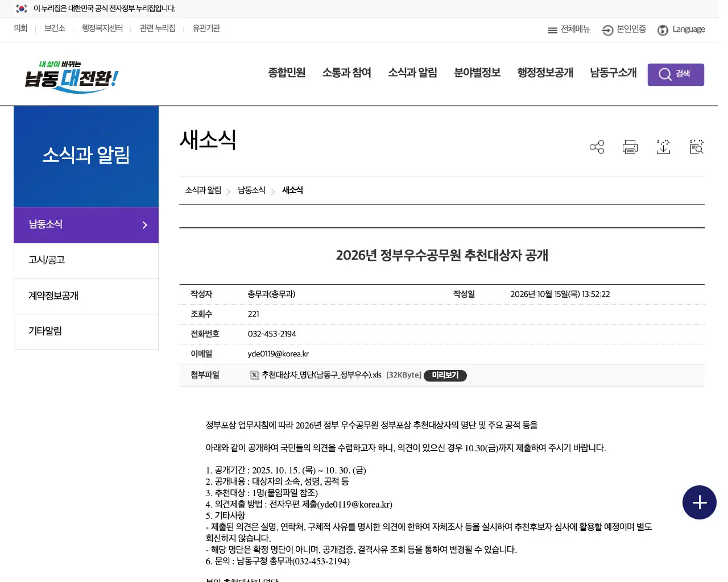Click the download page icon

click(663, 147)
